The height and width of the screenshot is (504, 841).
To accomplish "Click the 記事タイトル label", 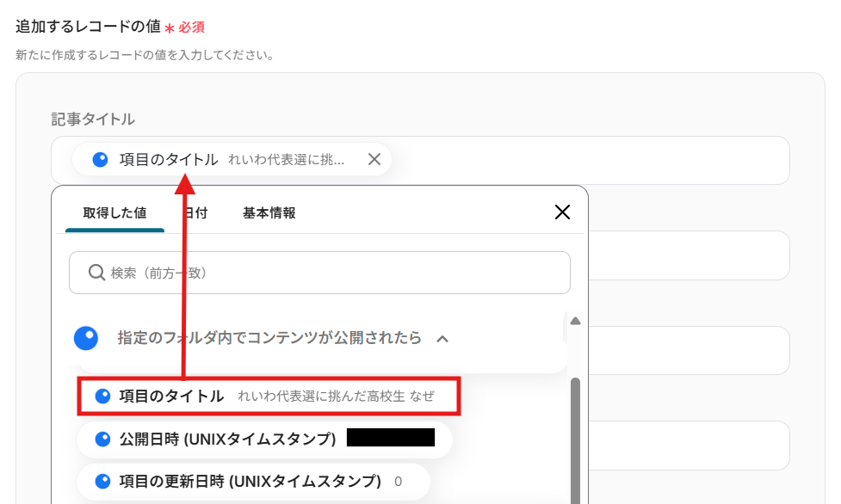I will 93,119.
